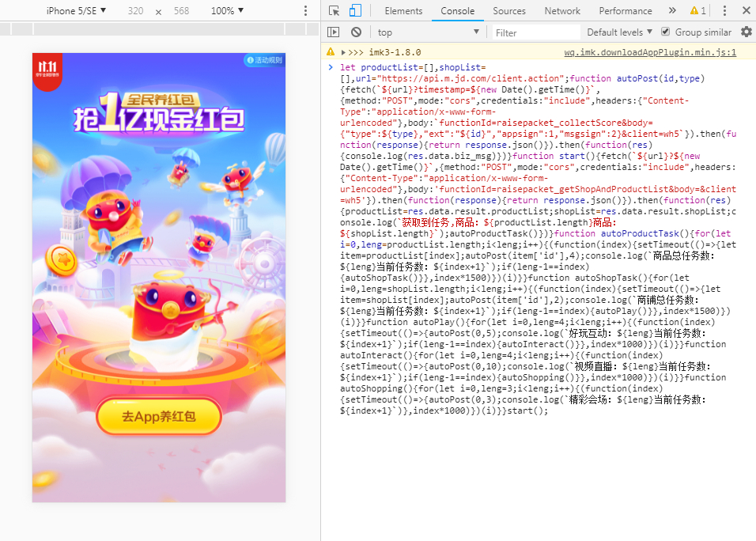Open the Default levels dropdown

pyautogui.click(x=619, y=32)
